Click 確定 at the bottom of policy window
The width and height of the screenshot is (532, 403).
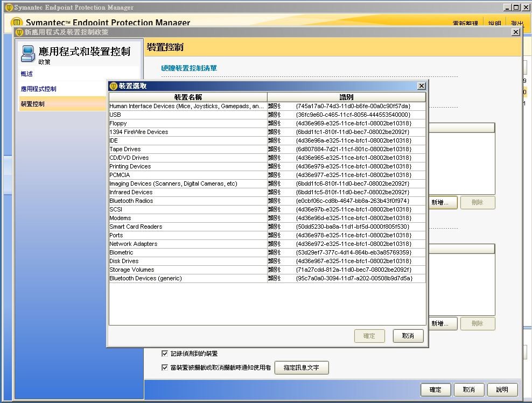tap(435, 390)
